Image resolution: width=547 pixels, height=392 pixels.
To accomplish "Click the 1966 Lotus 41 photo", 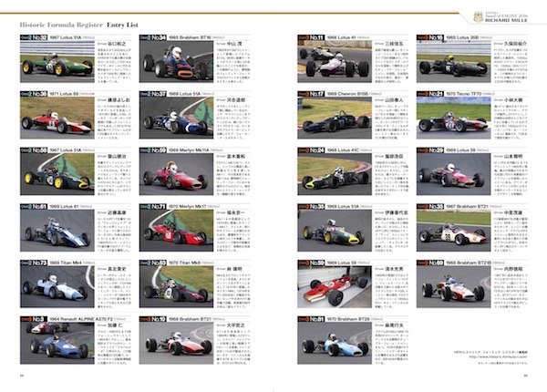I will point(335,62).
